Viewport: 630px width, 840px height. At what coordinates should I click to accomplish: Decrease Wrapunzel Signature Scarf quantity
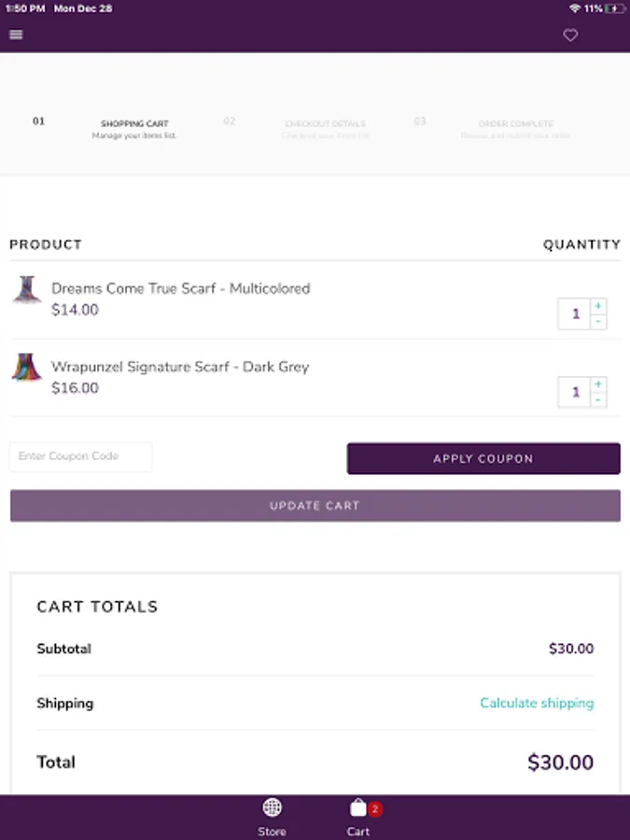(598, 400)
